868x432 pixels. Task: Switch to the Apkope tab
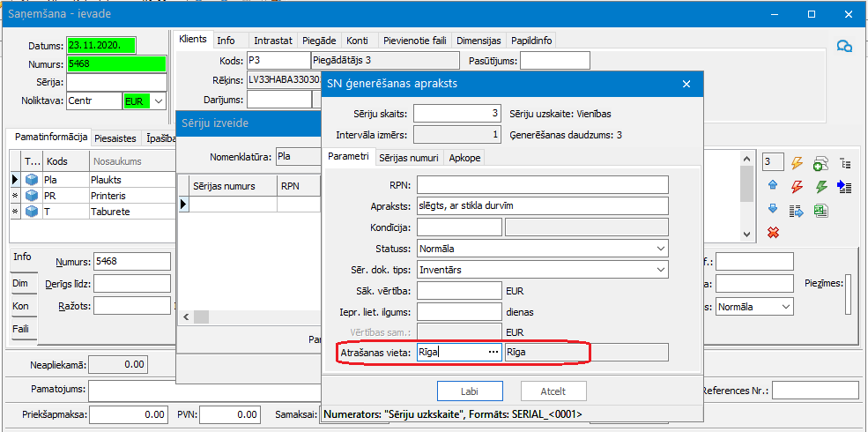464,158
